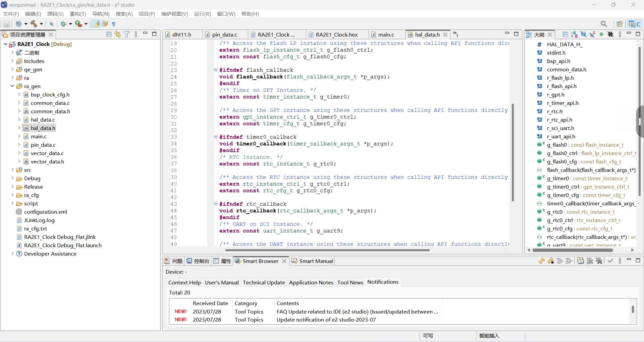Open Smart Browser view menu dots
This screenshot has width=644, height=342.
coord(620,261)
